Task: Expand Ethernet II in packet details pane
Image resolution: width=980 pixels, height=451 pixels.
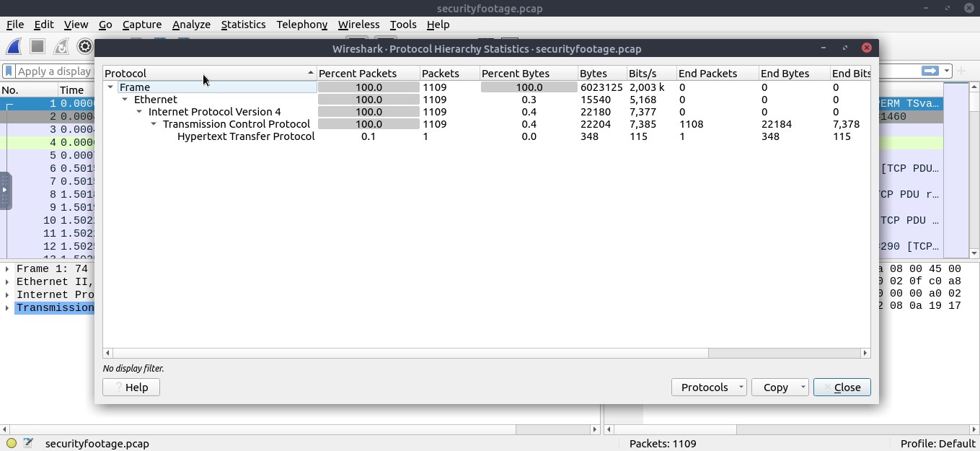Action: 7,281
